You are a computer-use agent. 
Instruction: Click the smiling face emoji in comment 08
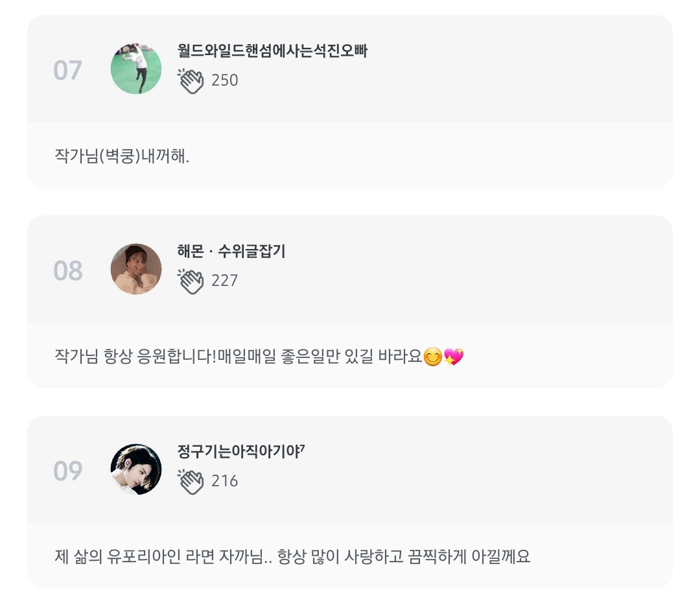[432, 357]
